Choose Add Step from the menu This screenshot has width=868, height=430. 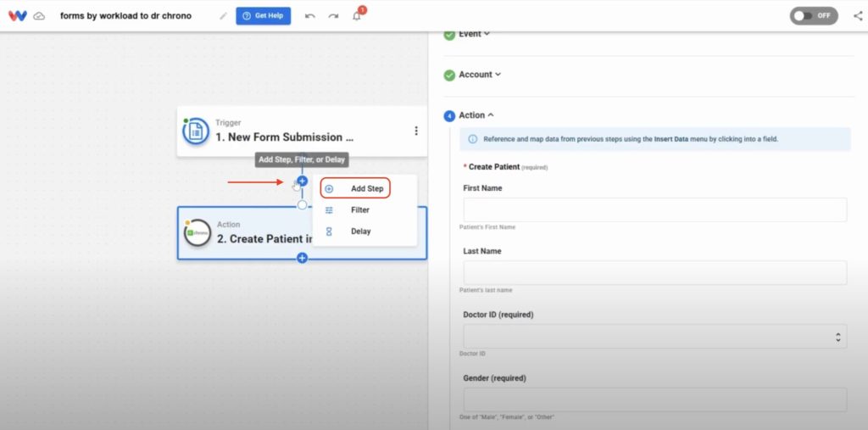355,188
